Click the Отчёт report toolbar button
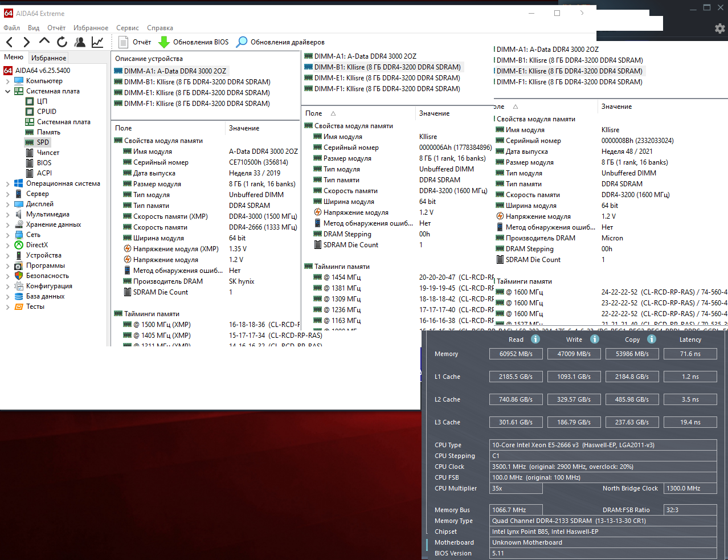The width and height of the screenshot is (728, 560). [x=135, y=42]
